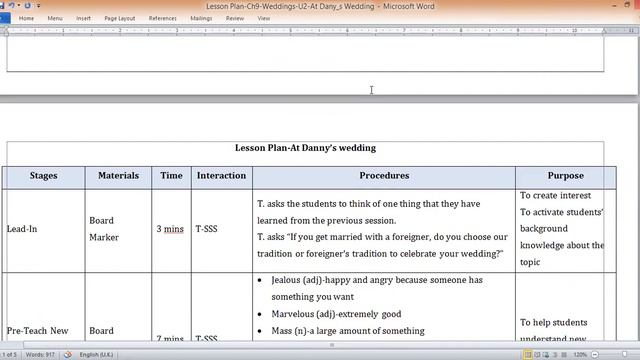Click the right indent marker on ruler

[x=604, y=31]
